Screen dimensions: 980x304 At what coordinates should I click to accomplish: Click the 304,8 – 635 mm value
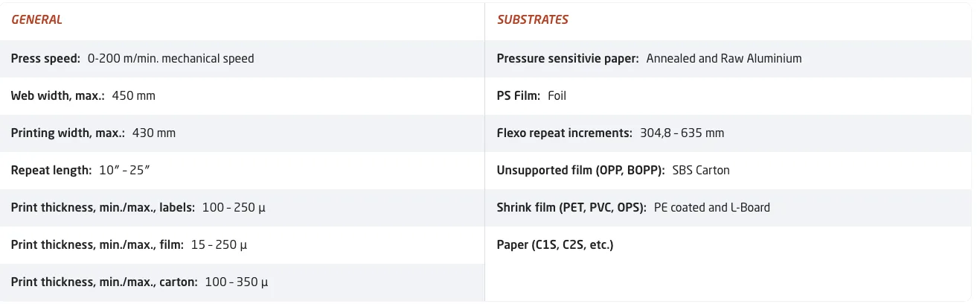(x=682, y=133)
